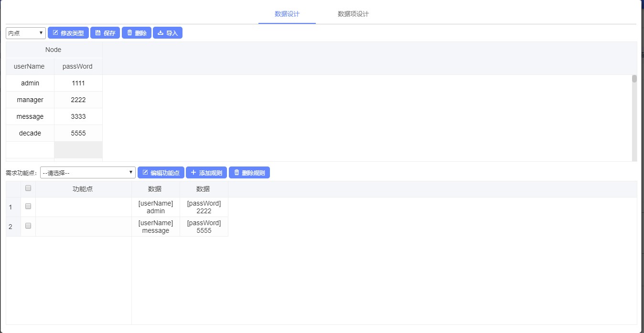
Task: Click the empty userName cell below decade
Action: (x=30, y=150)
